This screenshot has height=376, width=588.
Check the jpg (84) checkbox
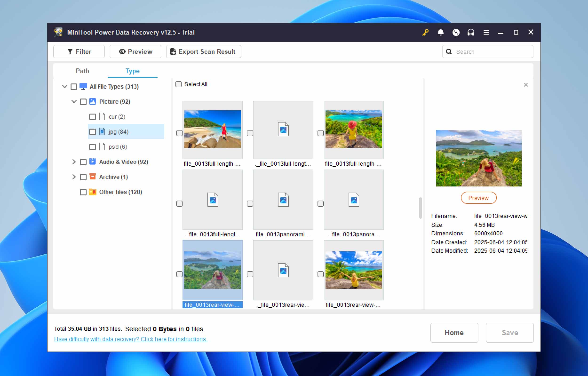click(92, 132)
